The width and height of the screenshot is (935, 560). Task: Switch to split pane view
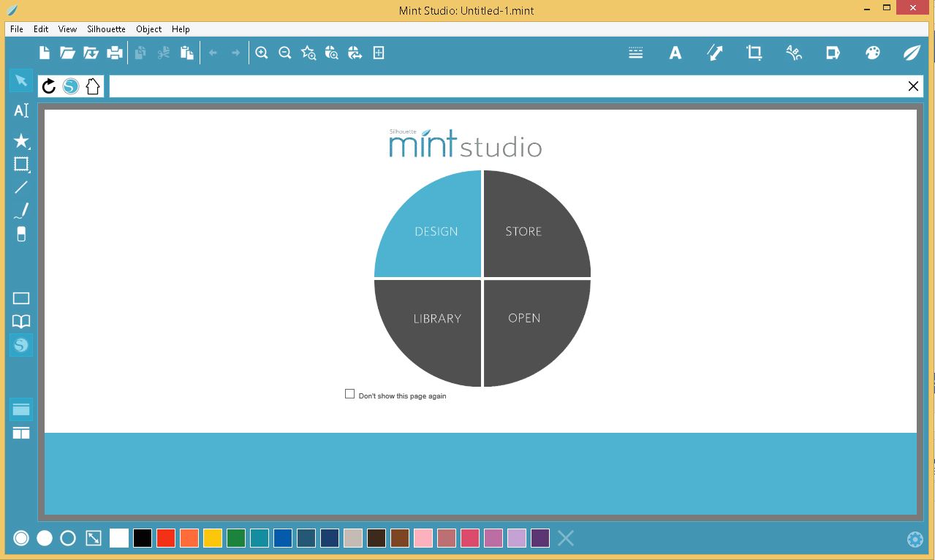point(21,433)
